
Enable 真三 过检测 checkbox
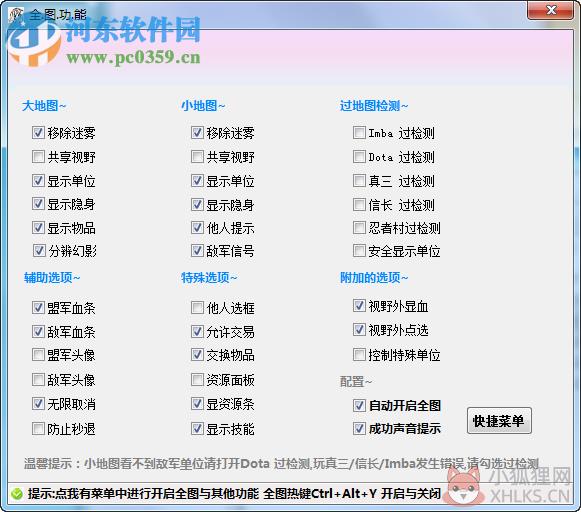[x=359, y=181]
